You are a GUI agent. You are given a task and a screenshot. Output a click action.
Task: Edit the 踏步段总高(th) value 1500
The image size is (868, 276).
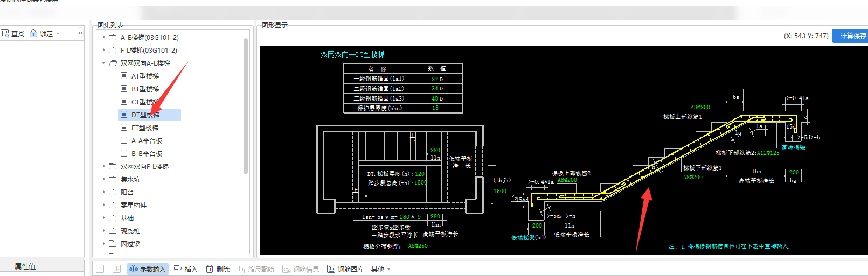(421, 182)
